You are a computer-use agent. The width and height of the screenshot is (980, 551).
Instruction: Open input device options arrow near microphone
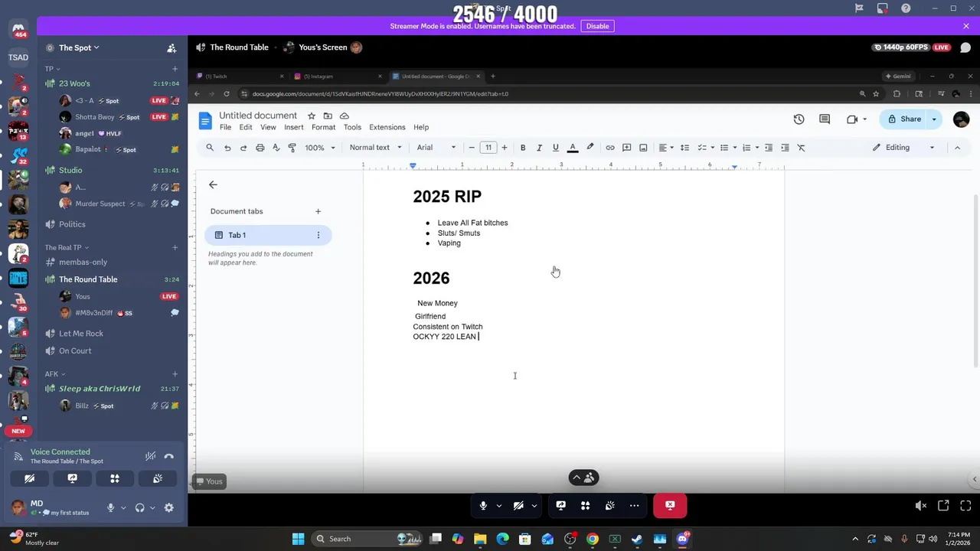click(122, 507)
